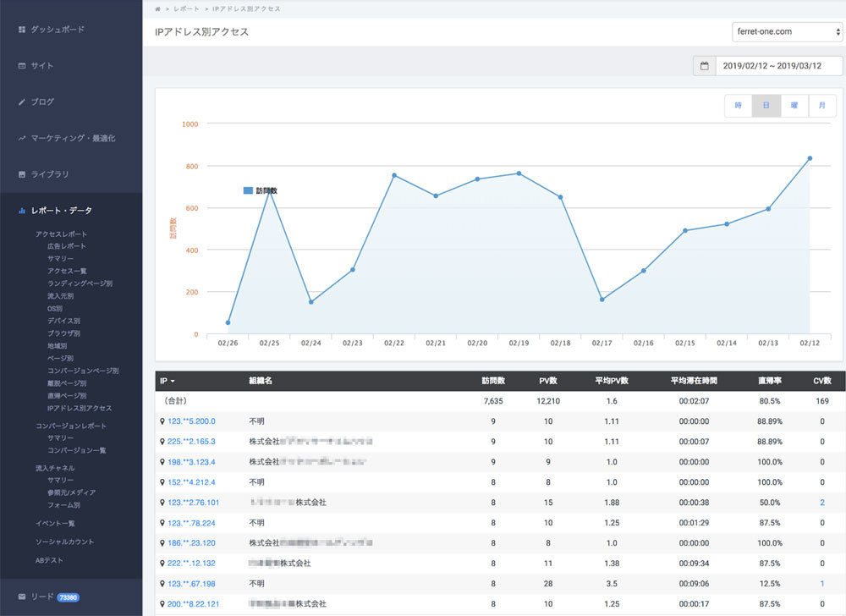Switch chart granularity to 曜 (weekday)
846x616 pixels.
point(794,106)
